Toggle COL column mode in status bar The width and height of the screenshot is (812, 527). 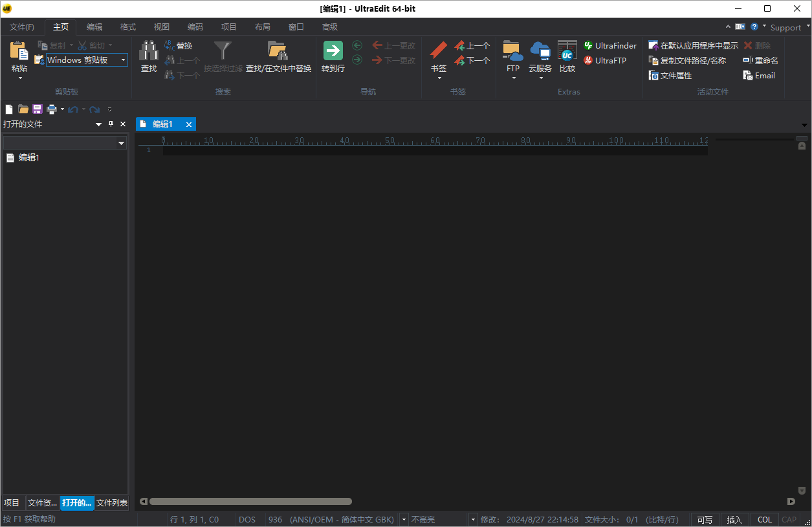coord(765,519)
